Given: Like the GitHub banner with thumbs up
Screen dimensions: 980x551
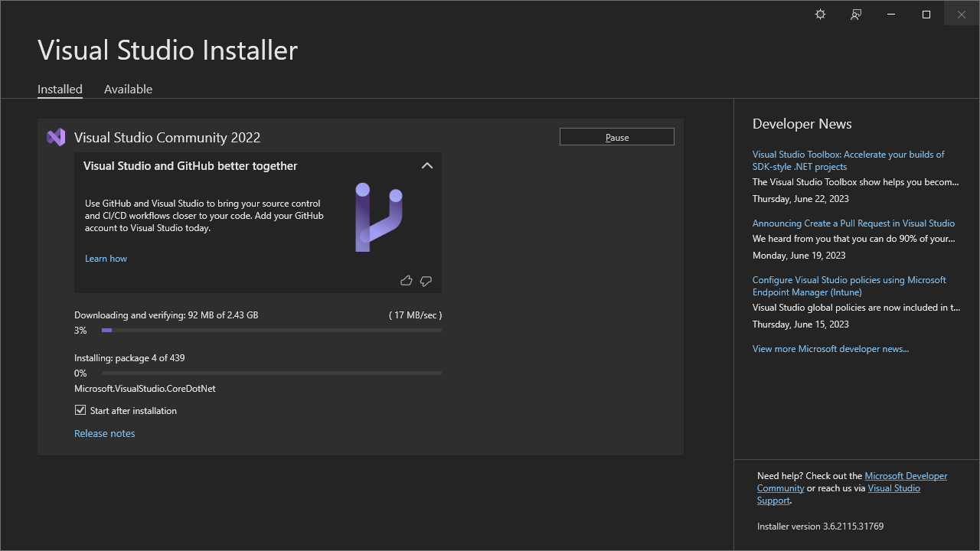Looking at the screenshot, I should coord(407,281).
